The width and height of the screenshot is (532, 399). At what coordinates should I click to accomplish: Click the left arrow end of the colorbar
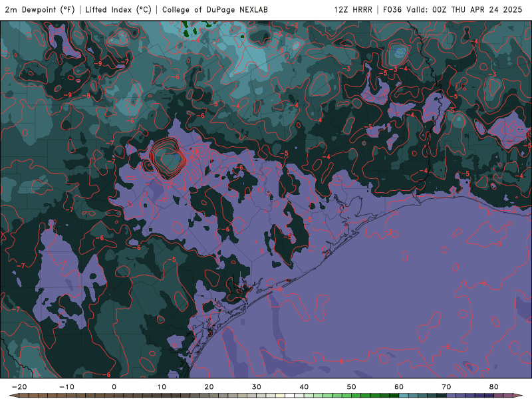pos(13,396)
